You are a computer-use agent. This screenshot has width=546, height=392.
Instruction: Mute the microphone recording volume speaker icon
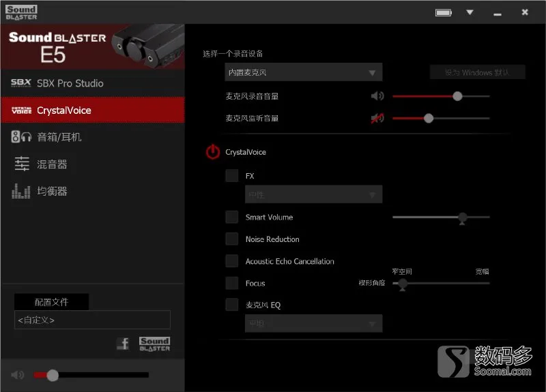[x=377, y=96]
